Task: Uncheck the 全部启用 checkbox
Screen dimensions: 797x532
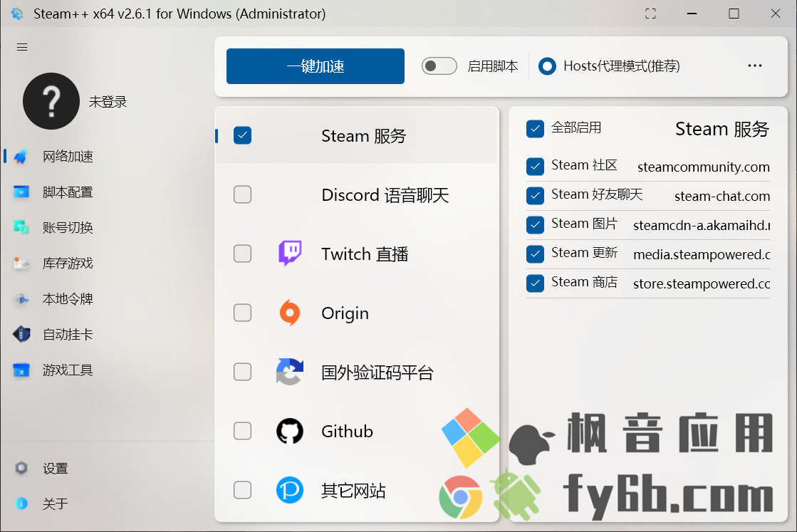Action: click(x=535, y=129)
